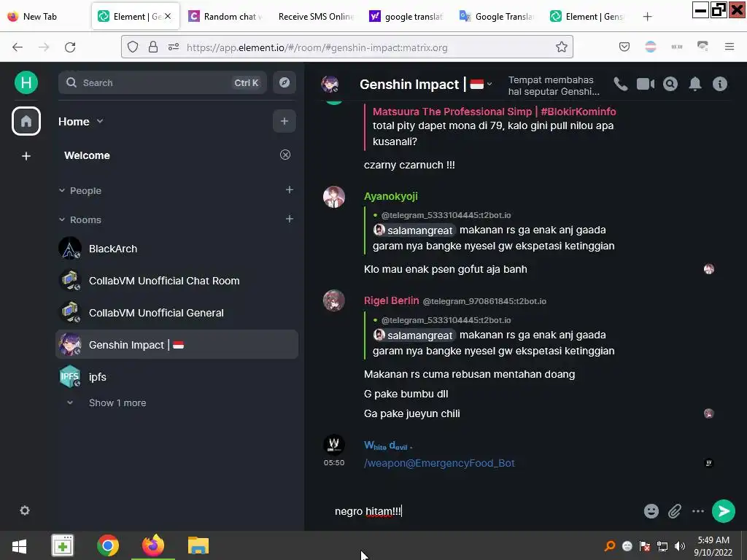This screenshot has width=747, height=560.
Task: Open the explore rooms compass button
Action: (x=285, y=82)
